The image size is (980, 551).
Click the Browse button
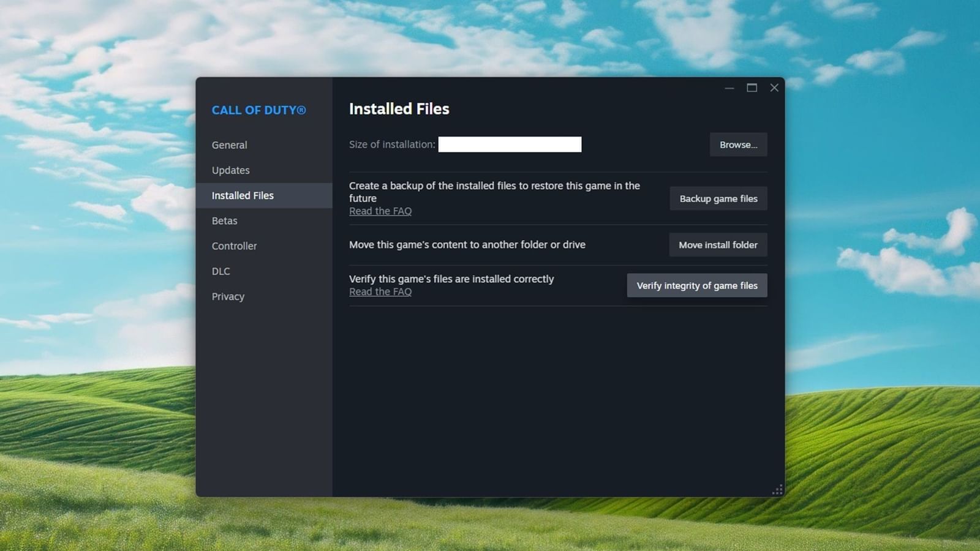point(738,144)
